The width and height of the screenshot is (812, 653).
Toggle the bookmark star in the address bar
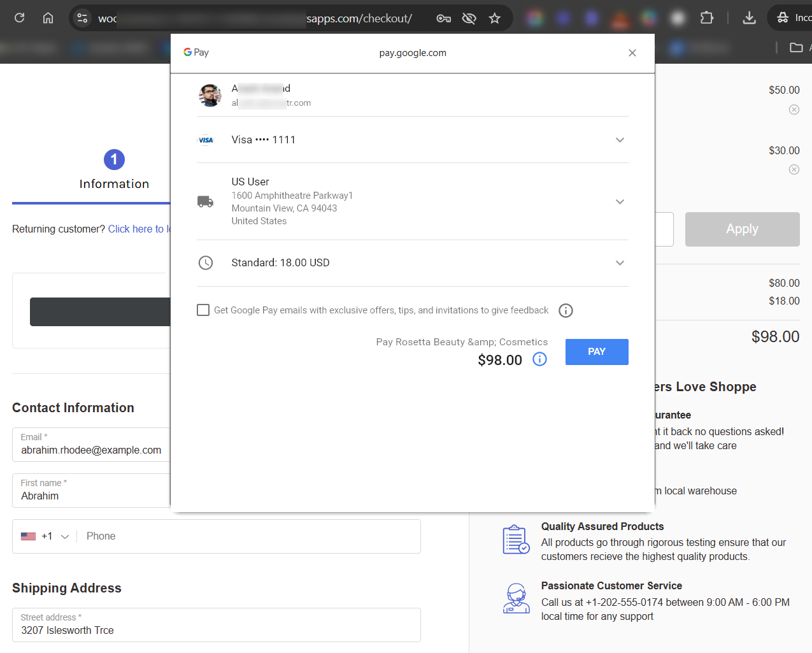click(x=495, y=18)
